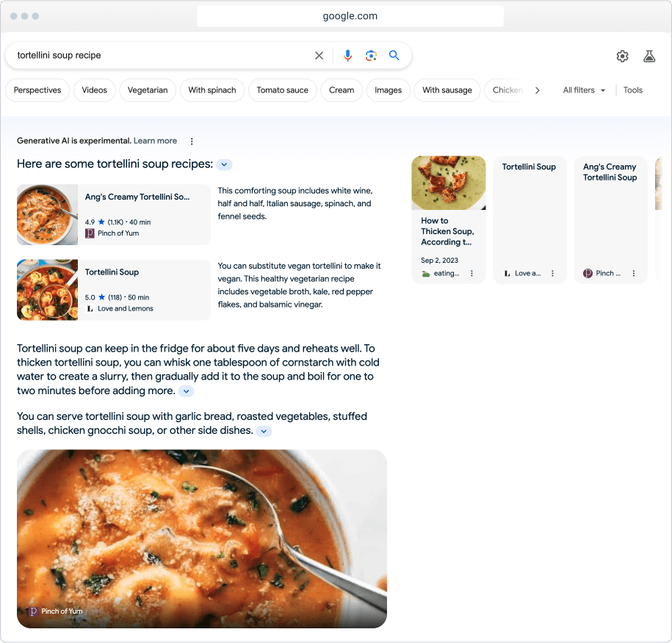
Task: Clear the search box text
Action: (319, 56)
